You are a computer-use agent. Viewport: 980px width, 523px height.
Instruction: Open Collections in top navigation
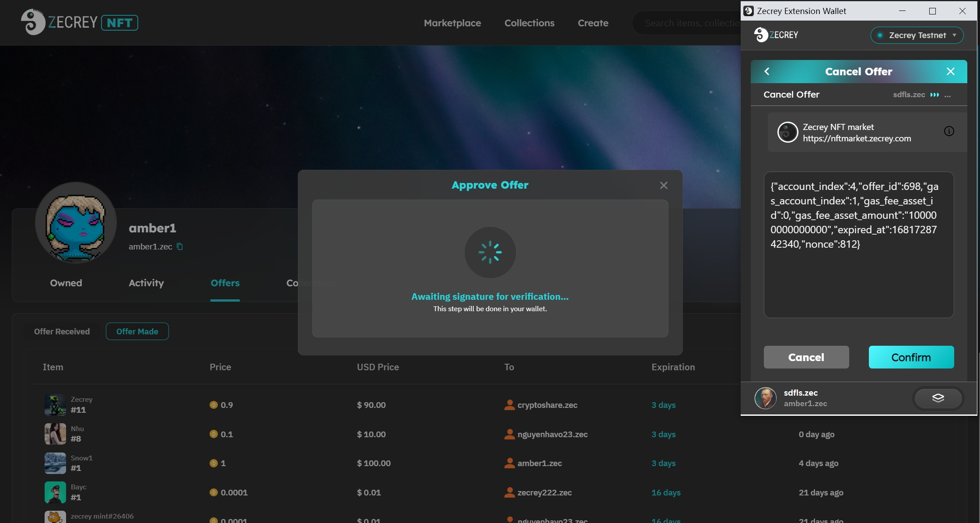tap(529, 23)
